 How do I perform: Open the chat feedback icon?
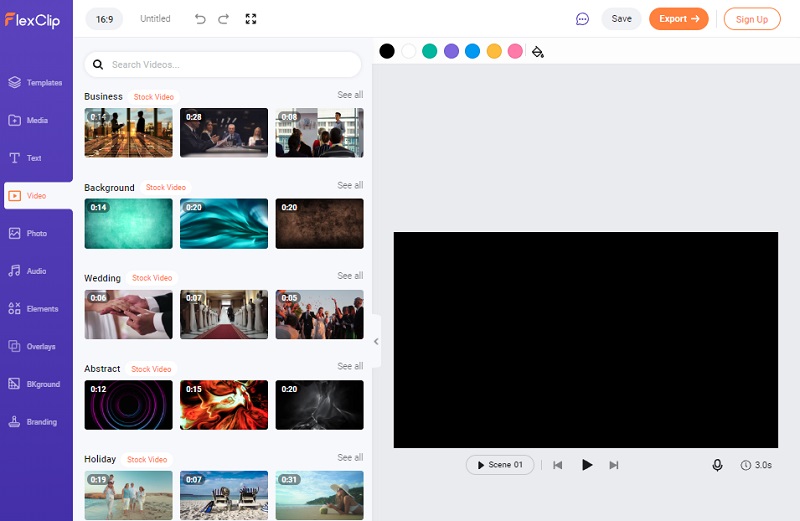pos(583,19)
